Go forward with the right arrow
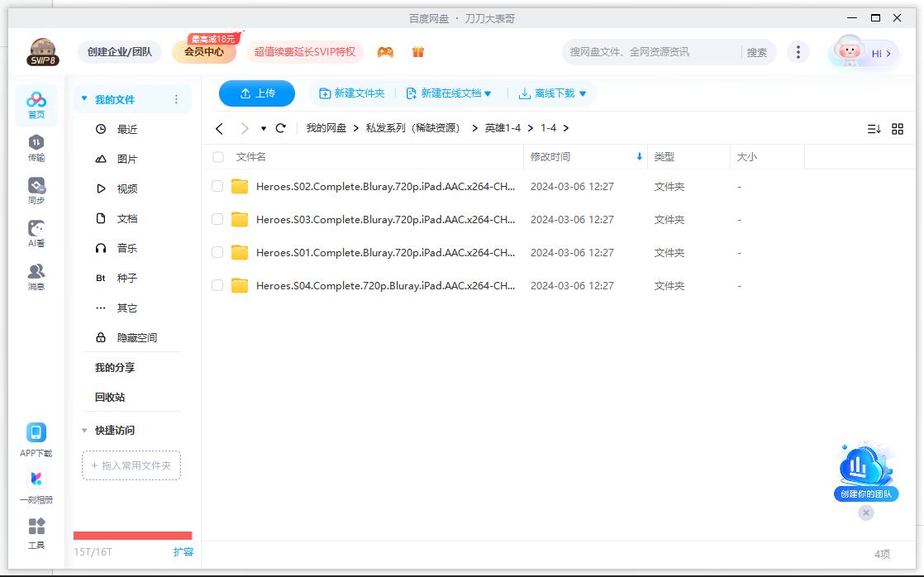This screenshot has width=924, height=577. [x=245, y=128]
